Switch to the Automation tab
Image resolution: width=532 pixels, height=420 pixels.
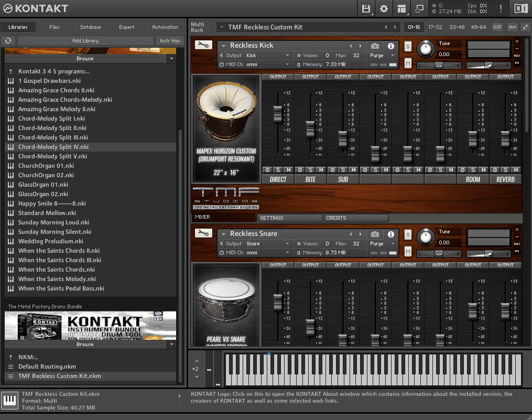pos(165,27)
